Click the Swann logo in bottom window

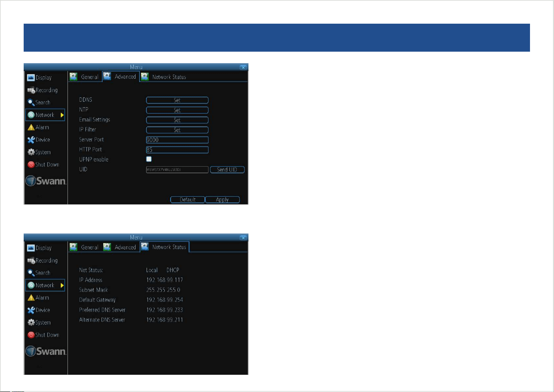pos(46,351)
